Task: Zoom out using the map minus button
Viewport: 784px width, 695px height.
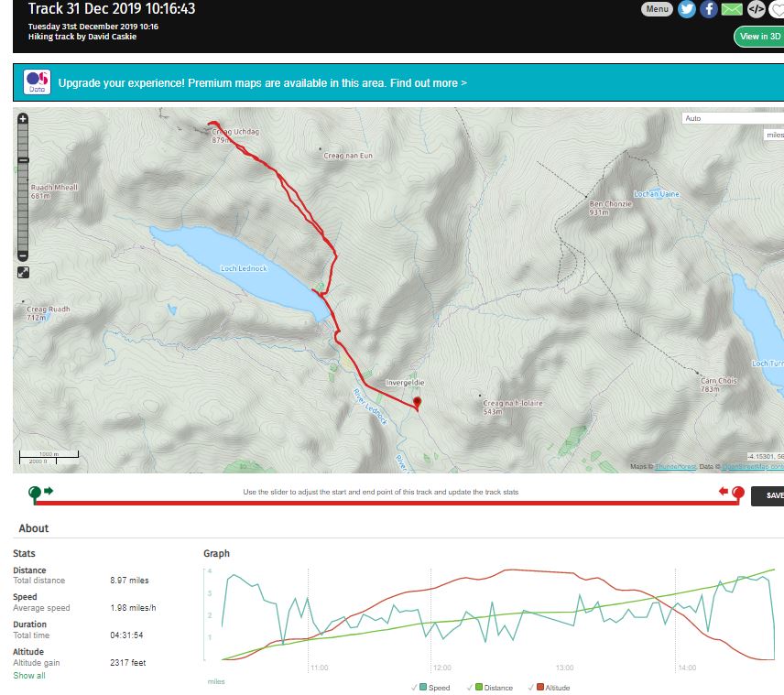Action: tap(23, 255)
